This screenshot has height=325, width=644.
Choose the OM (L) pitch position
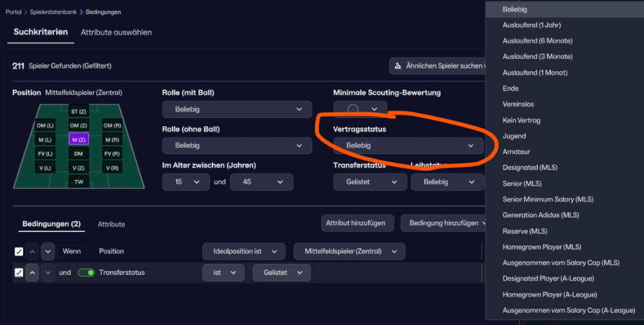[x=45, y=125]
